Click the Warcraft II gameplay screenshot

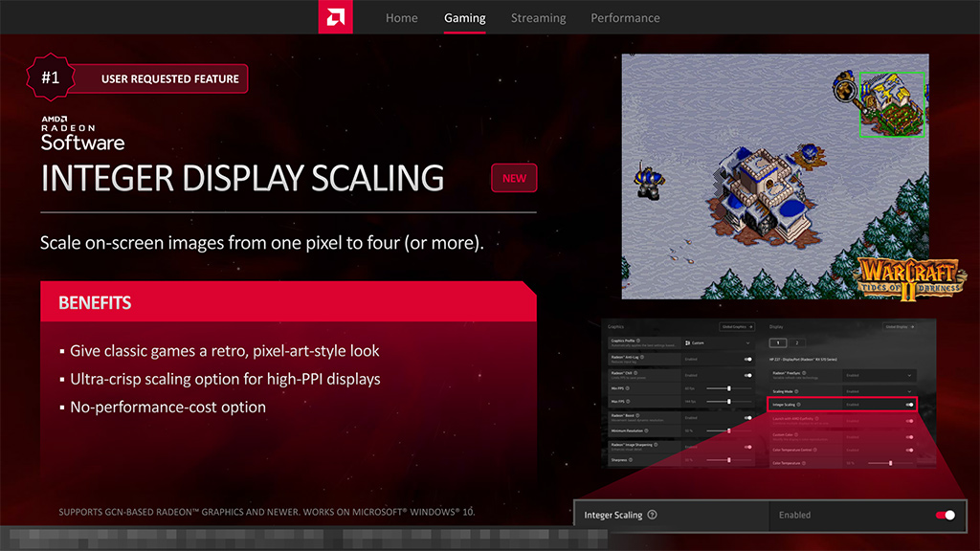(x=775, y=176)
